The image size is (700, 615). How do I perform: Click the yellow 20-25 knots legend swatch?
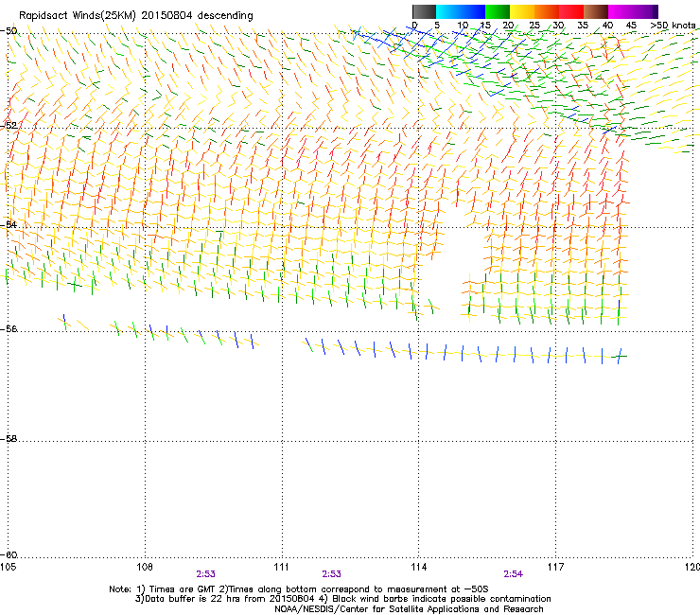[522, 11]
